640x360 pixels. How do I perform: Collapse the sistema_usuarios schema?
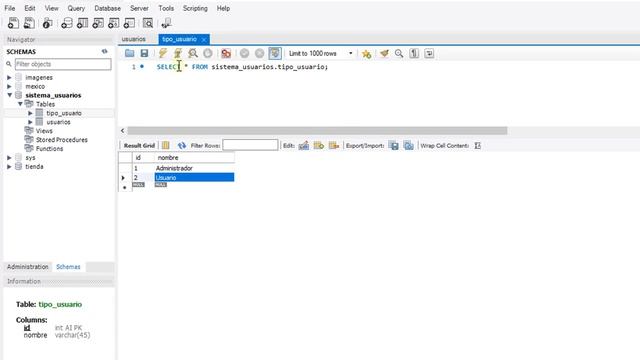[x=9, y=95]
